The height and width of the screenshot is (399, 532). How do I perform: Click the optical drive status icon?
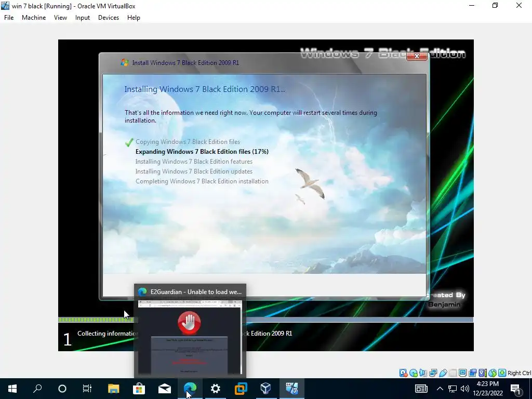point(413,373)
